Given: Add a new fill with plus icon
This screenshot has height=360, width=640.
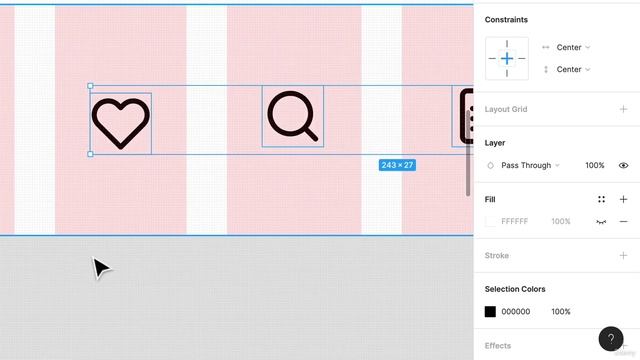Looking at the screenshot, I should [623, 199].
